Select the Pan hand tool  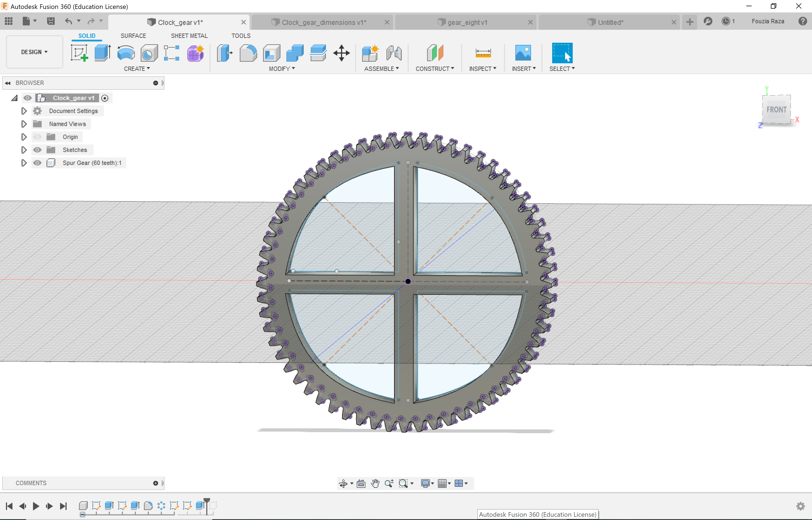click(x=375, y=483)
